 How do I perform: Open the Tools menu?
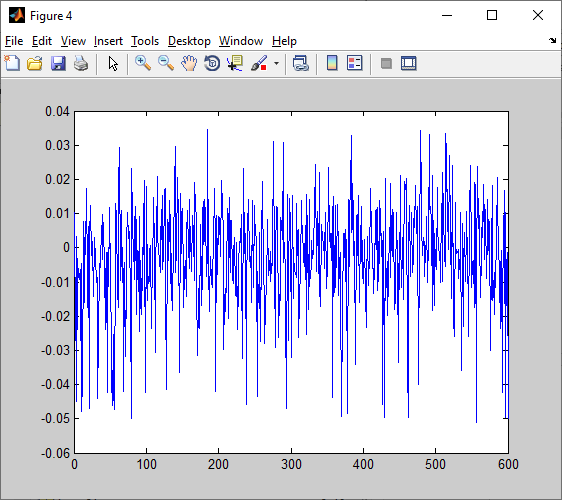pos(145,41)
